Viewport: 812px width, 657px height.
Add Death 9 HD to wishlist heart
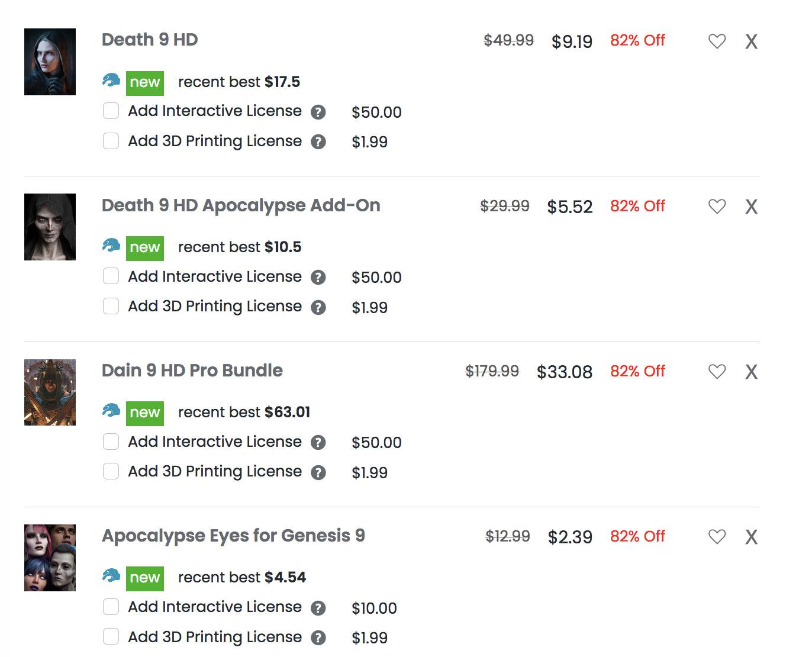tap(717, 41)
